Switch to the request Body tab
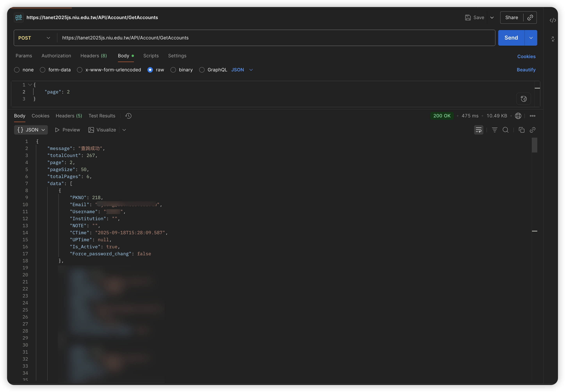565x392 pixels. point(126,56)
